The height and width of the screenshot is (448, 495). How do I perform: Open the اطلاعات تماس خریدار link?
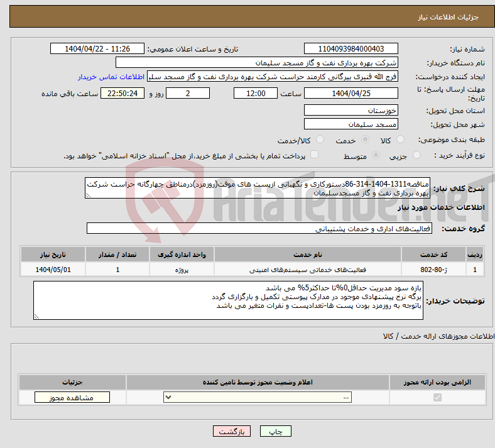[111, 77]
